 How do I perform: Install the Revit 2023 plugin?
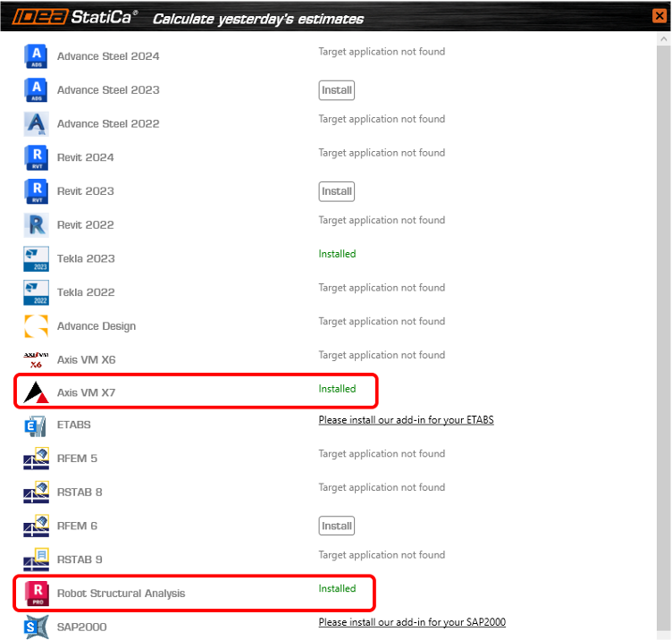tap(336, 191)
